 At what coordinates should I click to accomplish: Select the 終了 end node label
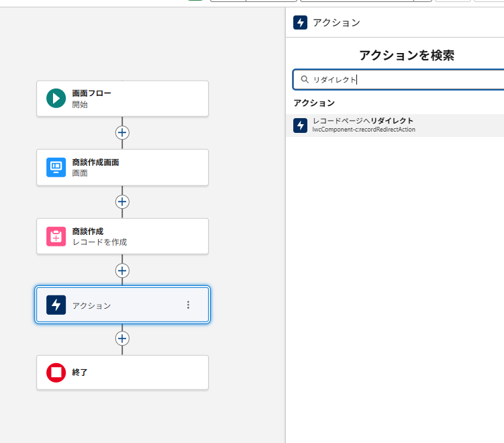click(x=80, y=372)
